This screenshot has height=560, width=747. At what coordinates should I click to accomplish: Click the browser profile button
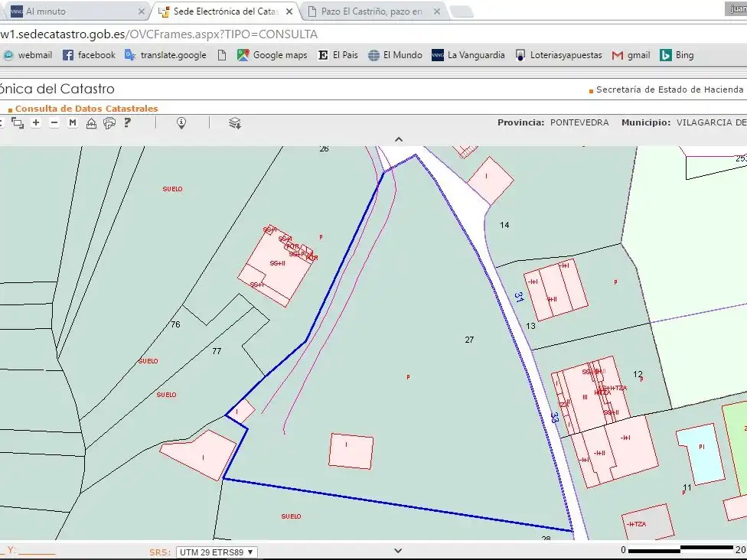pyautogui.click(x=736, y=9)
